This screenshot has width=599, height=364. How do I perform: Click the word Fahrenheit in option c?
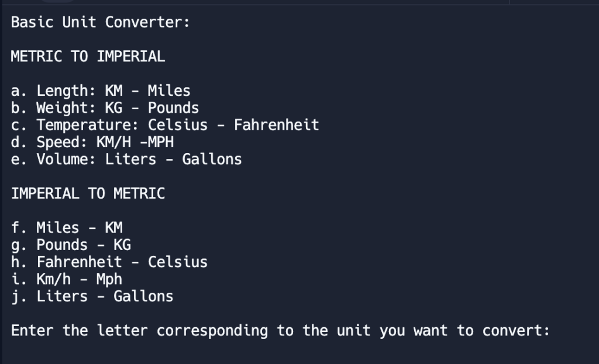point(276,125)
